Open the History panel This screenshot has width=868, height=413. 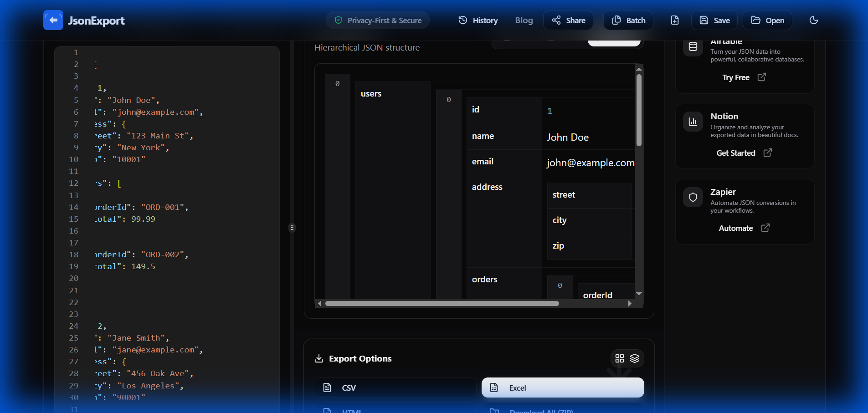[478, 20]
